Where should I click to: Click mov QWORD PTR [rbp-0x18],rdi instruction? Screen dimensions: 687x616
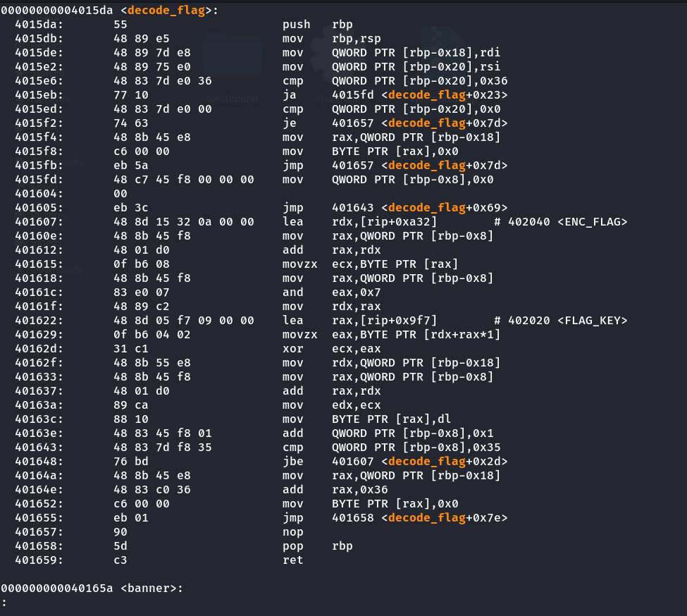(x=391, y=53)
